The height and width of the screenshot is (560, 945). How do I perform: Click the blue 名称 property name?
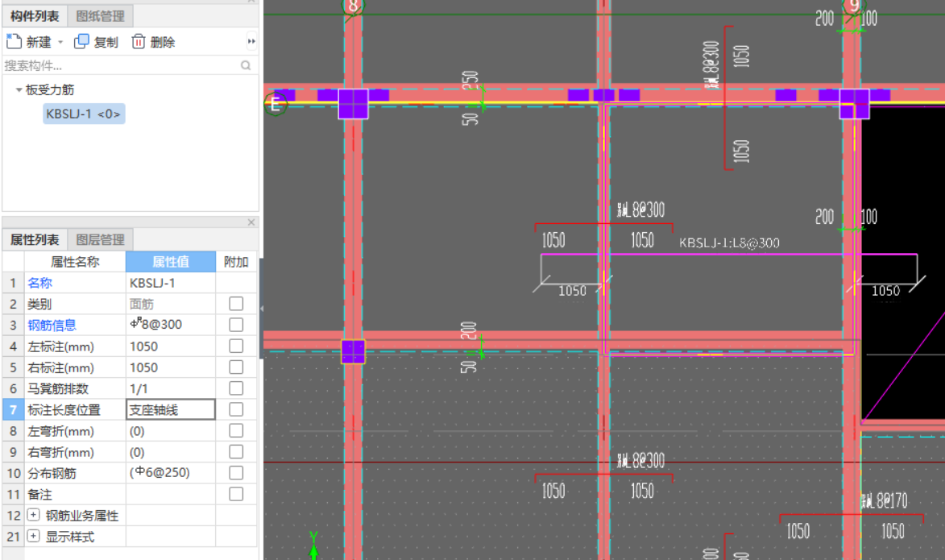coord(39,283)
